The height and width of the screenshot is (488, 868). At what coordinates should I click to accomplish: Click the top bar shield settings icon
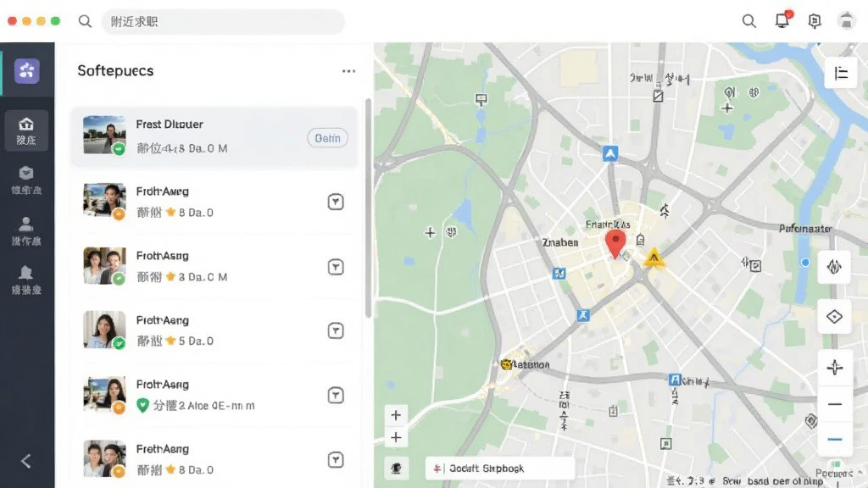[815, 21]
